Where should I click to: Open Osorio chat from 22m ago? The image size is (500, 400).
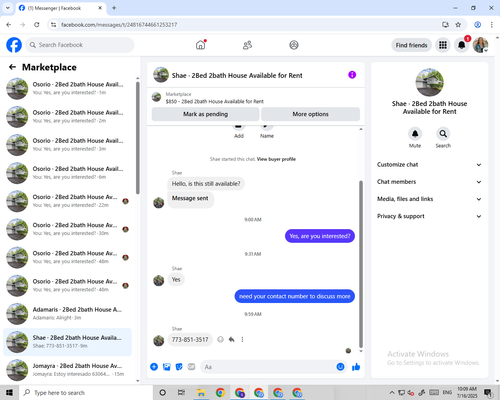point(67,201)
